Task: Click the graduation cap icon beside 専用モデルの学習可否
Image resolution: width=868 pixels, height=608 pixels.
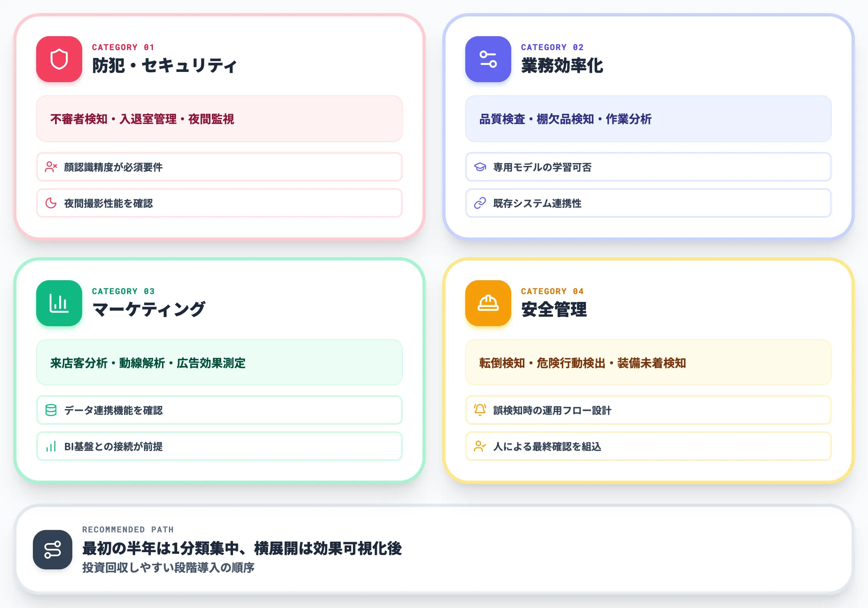Action: click(480, 167)
